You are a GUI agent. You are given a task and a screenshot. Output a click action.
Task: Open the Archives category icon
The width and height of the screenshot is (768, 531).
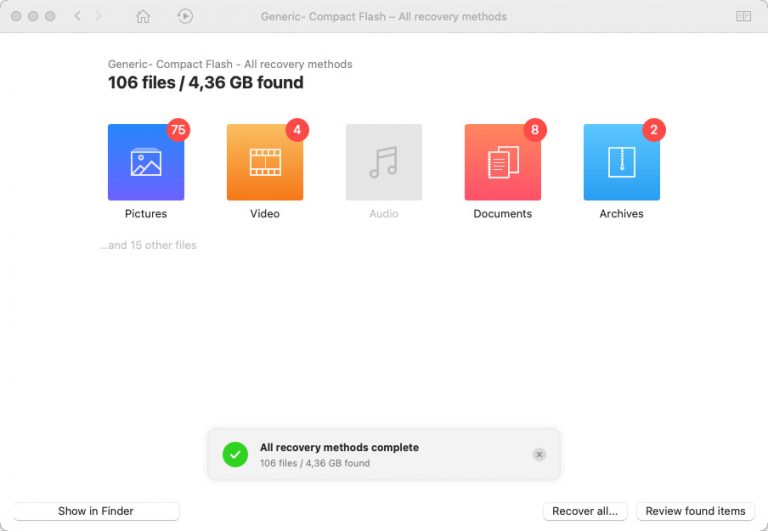tap(621, 162)
